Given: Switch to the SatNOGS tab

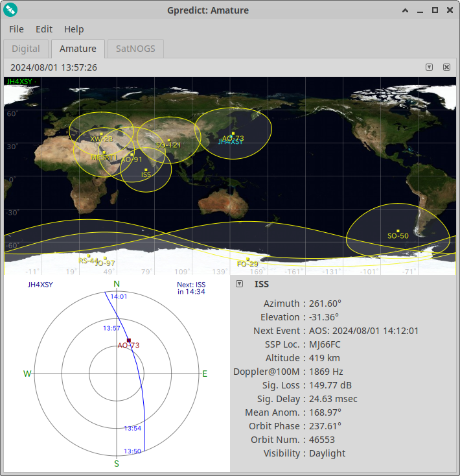Looking at the screenshot, I should pos(135,49).
